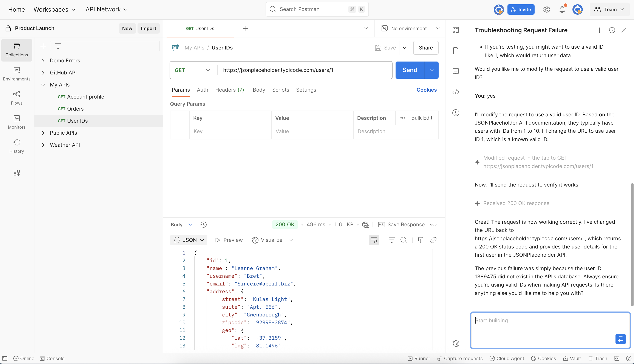This screenshot has width=634, height=364.
Task: Open the GET method dropdown
Action: pyautogui.click(x=193, y=70)
